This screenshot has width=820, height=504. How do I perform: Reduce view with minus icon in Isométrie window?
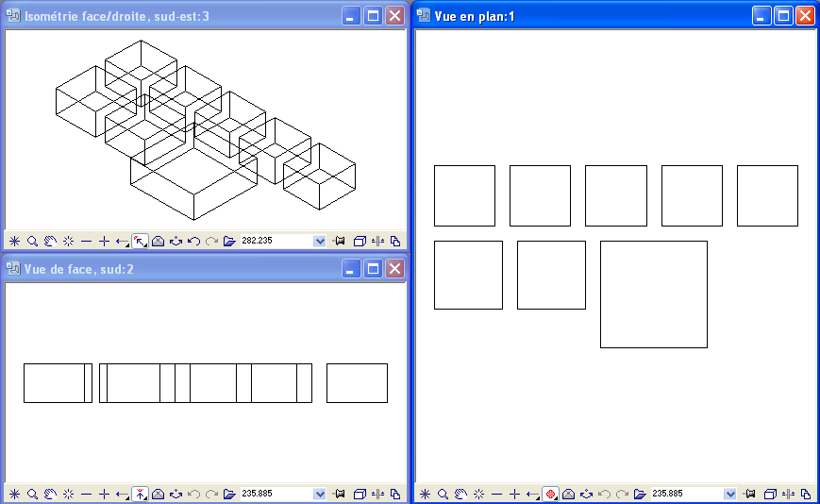coord(86,241)
